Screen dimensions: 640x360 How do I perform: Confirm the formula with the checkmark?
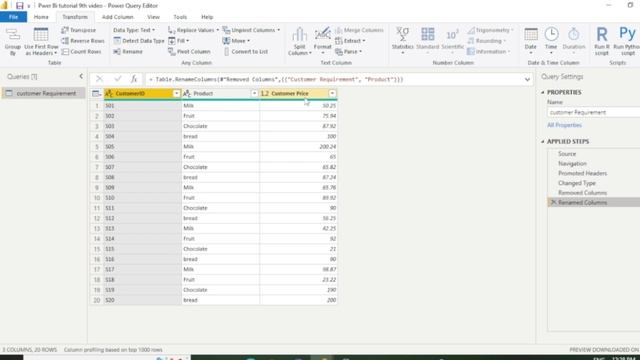coord(118,79)
